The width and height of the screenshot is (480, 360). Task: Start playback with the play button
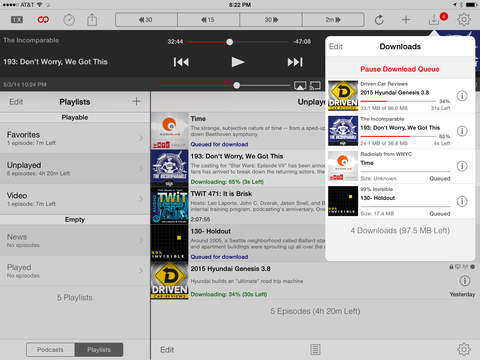pos(238,62)
